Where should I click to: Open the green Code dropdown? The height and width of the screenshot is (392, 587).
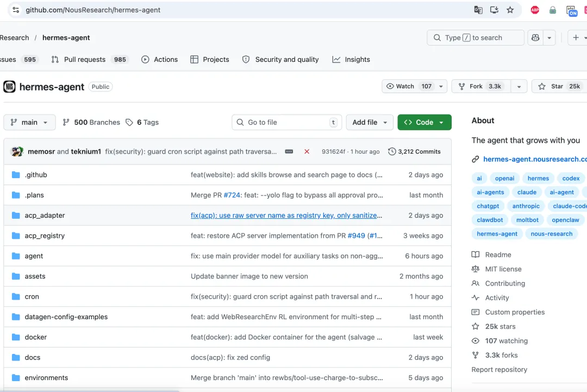pos(424,122)
